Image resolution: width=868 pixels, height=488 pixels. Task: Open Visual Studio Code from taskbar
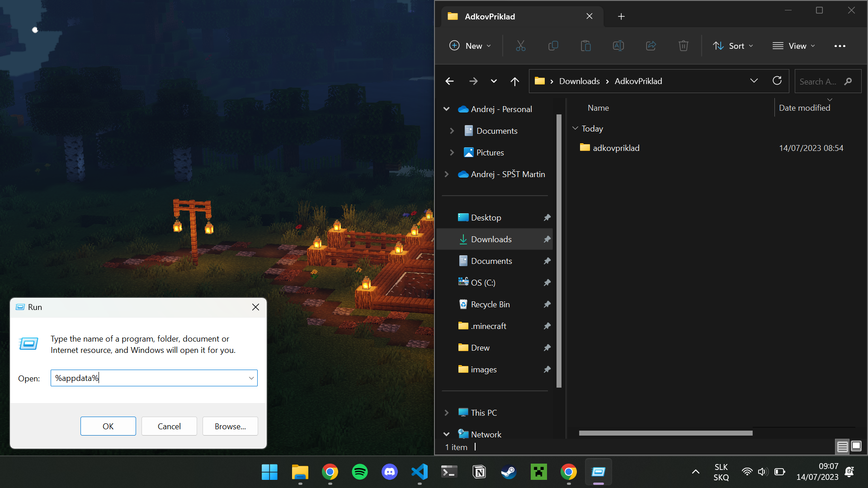coord(419,472)
